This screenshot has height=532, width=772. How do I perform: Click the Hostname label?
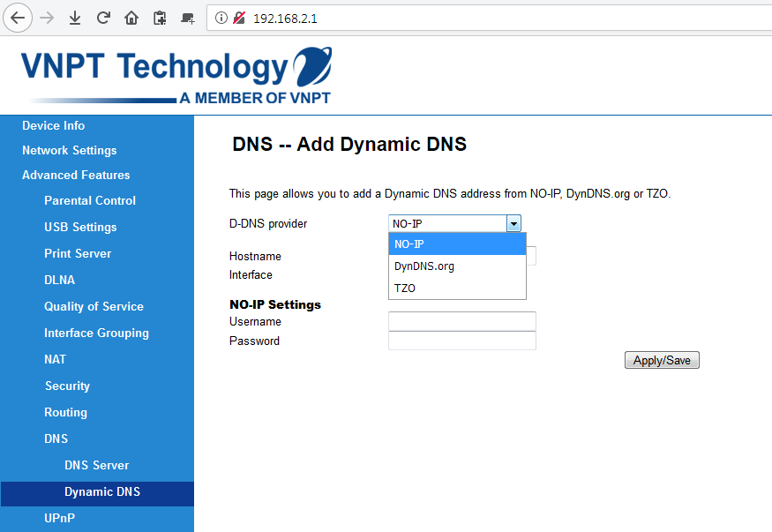(255, 257)
